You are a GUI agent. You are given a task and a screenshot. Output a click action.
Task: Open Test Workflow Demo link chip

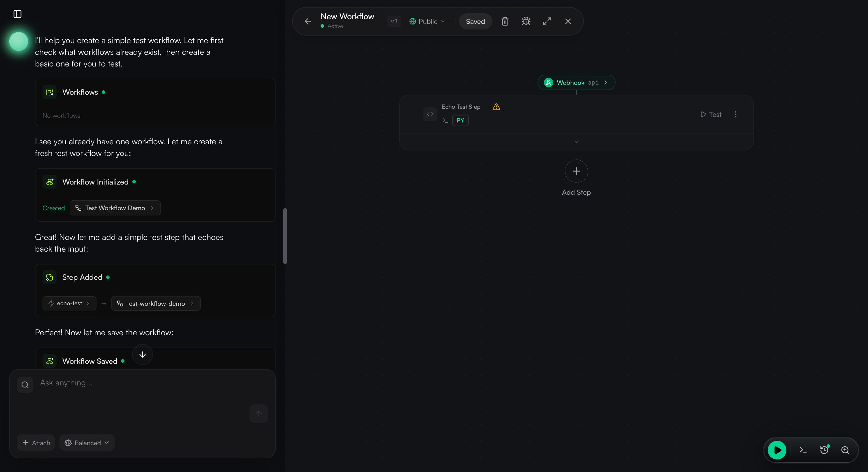(115, 208)
